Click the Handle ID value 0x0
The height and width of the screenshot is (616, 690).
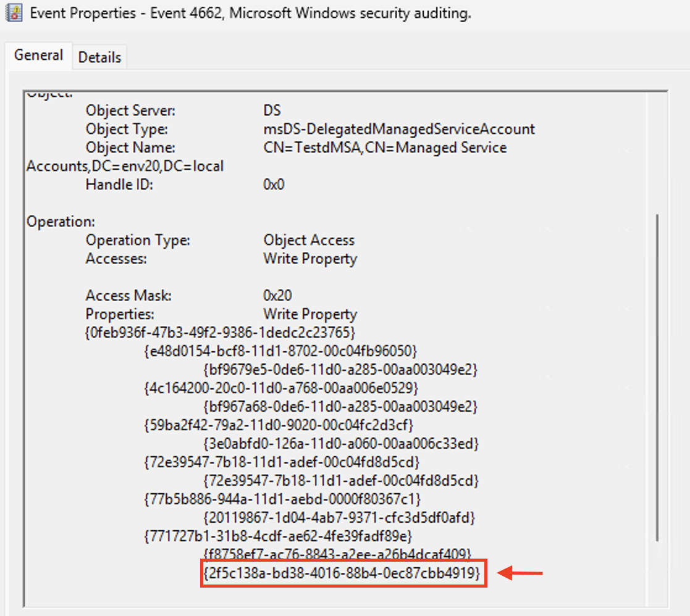[x=274, y=184]
